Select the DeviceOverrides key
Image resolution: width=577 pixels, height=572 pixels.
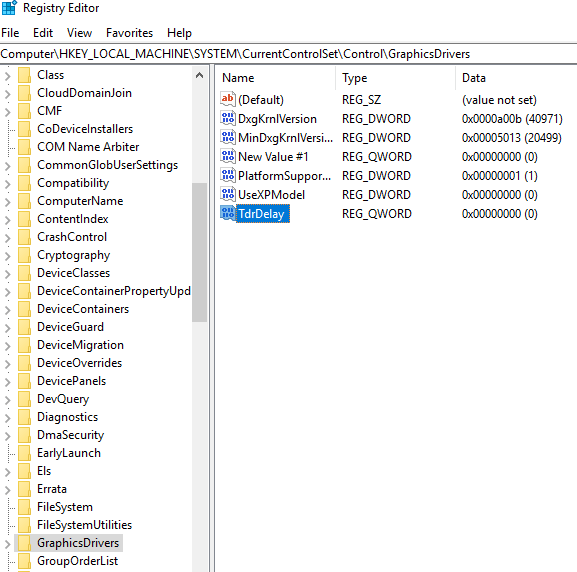coord(79,363)
